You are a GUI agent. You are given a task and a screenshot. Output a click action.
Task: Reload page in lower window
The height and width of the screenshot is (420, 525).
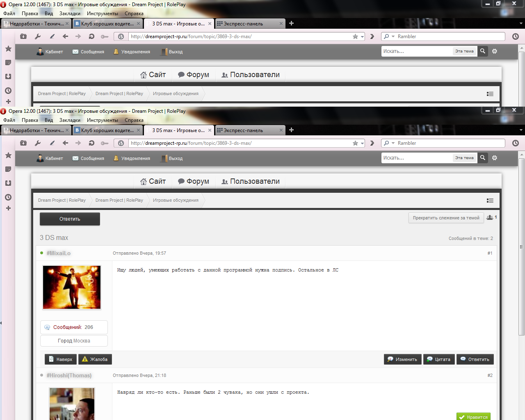(91, 143)
